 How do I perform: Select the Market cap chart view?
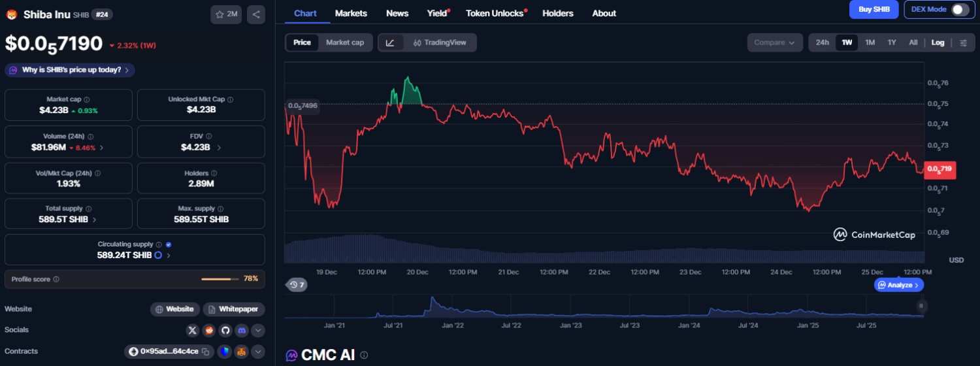coord(345,42)
